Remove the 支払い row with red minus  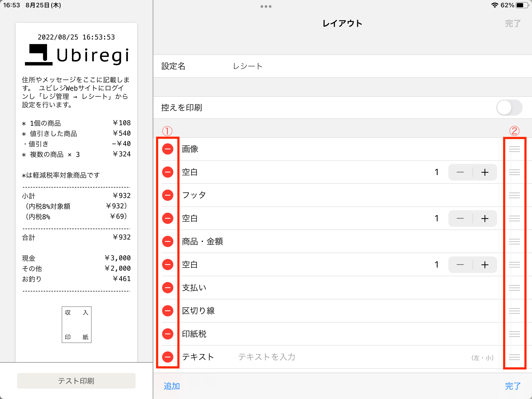coord(168,288)
